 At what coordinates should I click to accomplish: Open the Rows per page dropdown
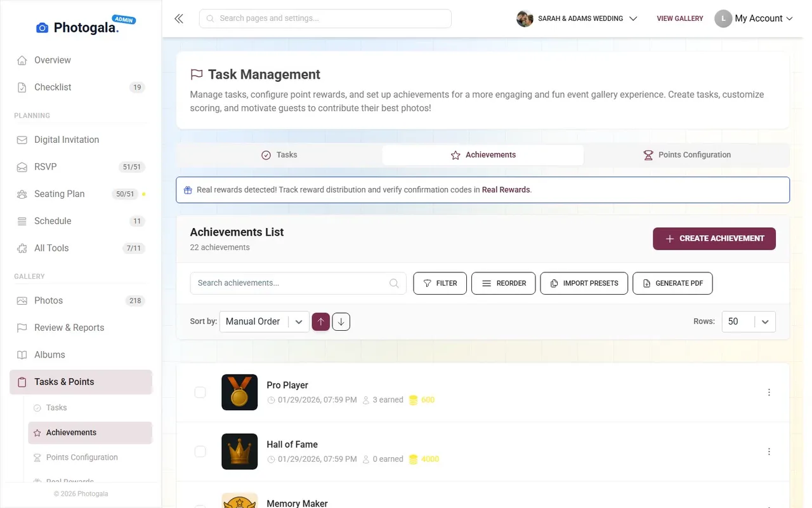[749, 322]
